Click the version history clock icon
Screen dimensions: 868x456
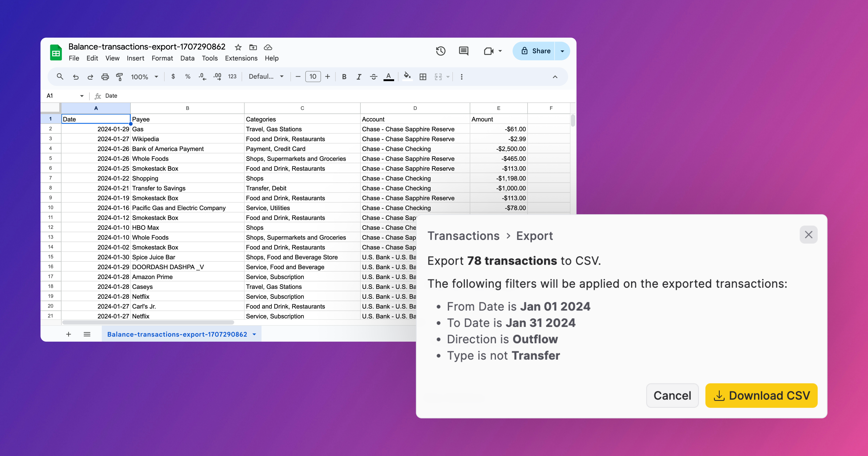[x=440, y=51]
